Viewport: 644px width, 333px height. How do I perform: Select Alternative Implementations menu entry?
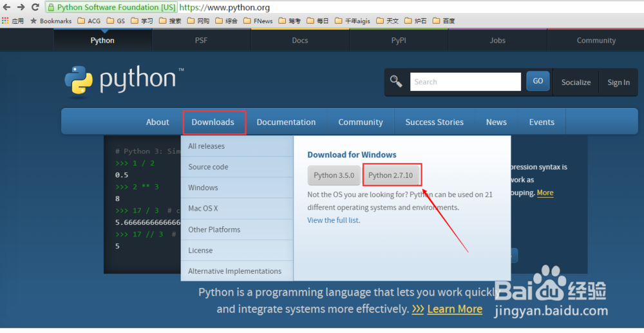tap(237, 271)
